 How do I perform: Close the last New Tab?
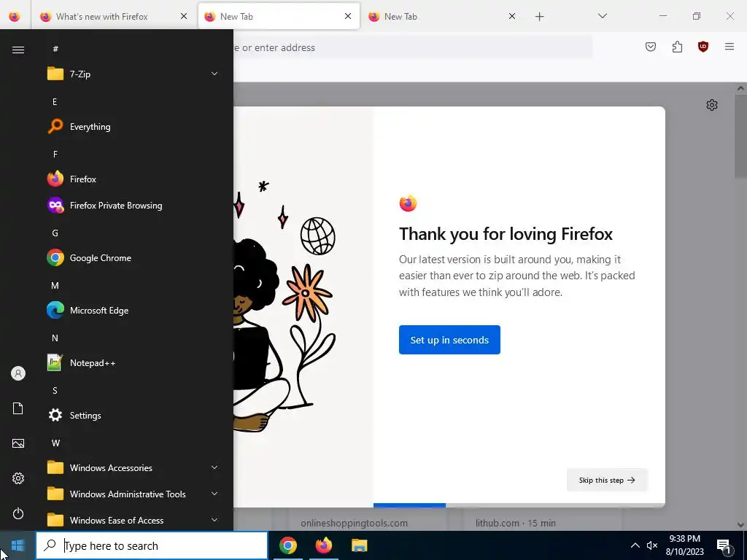(x=512, y=16)
